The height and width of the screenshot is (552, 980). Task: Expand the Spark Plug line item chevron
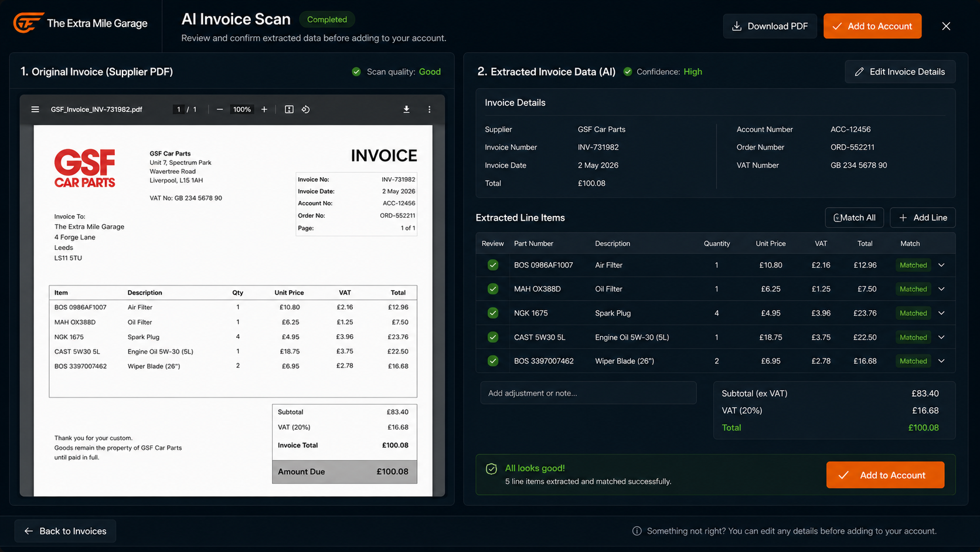pyautogui.click(x=941, y=313)
